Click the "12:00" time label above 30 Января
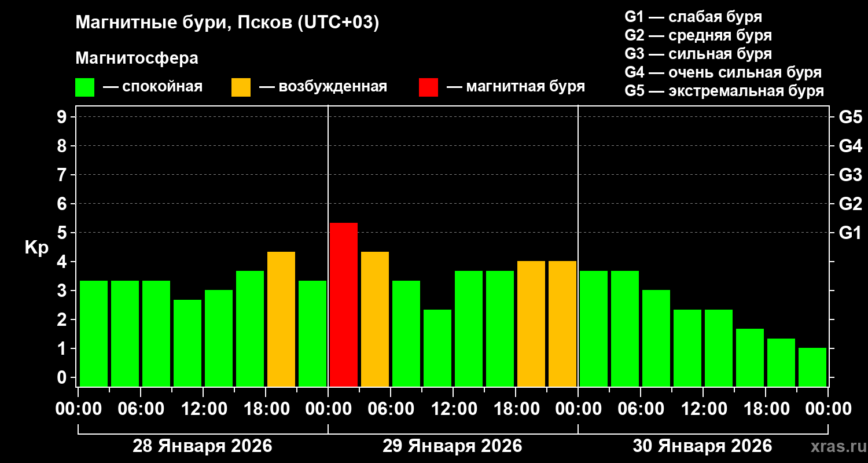868x463 pixels. click(703, 409)
